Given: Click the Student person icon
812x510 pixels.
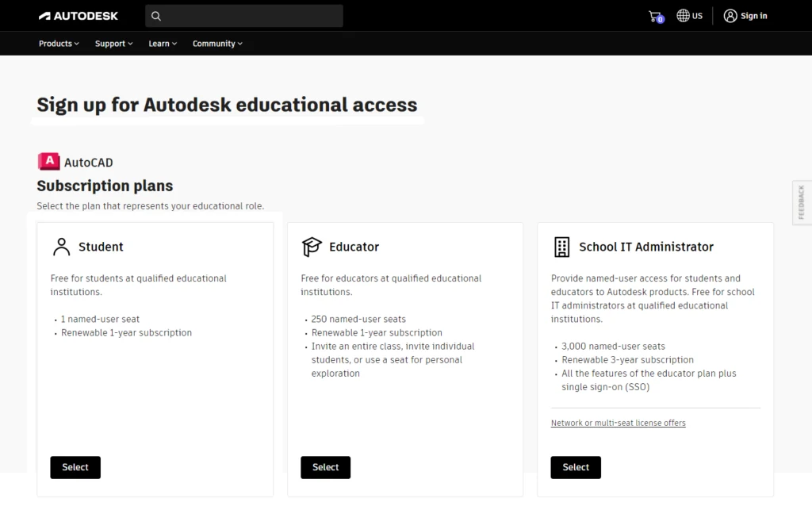Looking at the screenshot, I should click(x=62, y=247).
